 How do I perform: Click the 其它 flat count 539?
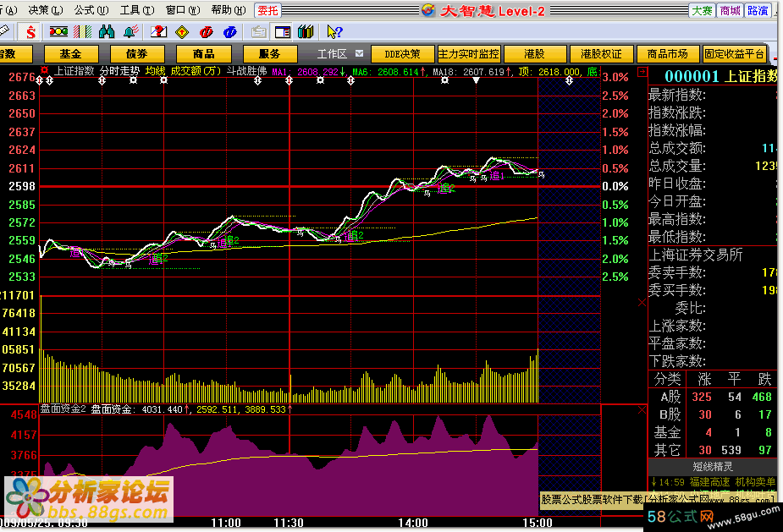731,450
